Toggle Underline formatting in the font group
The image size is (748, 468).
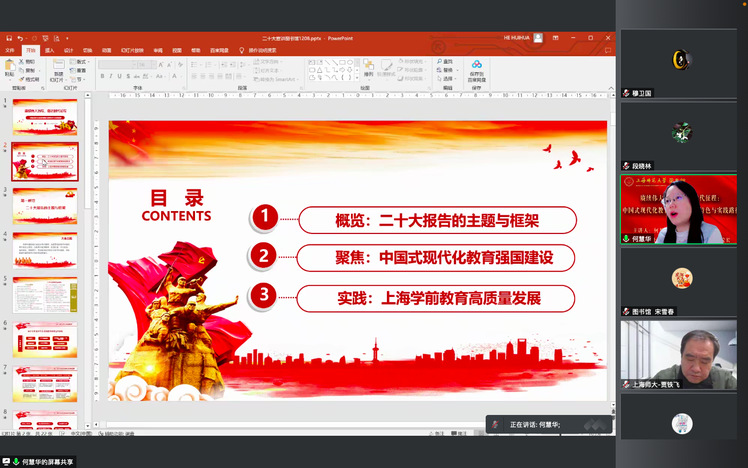(x=120, y=77)
